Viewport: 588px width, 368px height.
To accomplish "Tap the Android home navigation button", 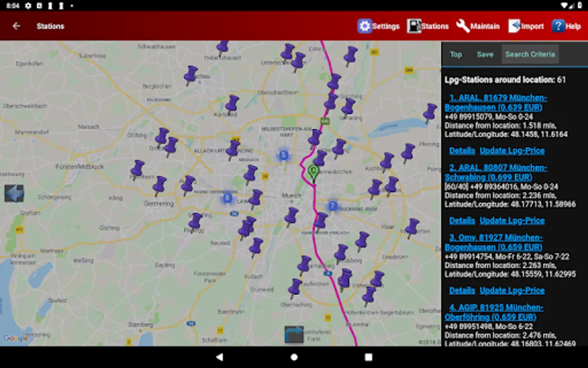I will click(294, 357).
